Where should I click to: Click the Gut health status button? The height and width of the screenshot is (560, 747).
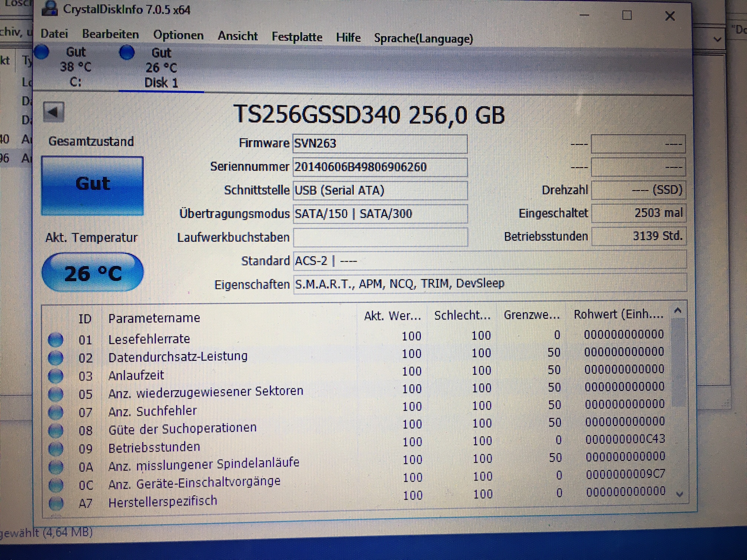coord(92,186)
